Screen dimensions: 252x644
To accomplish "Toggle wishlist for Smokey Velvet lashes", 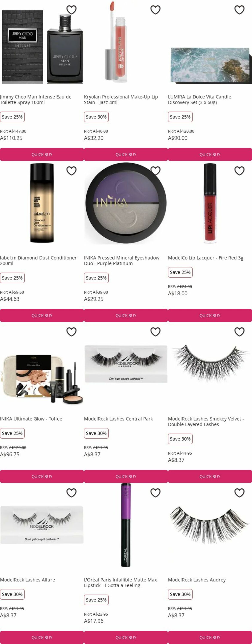I will coord(239,332).
